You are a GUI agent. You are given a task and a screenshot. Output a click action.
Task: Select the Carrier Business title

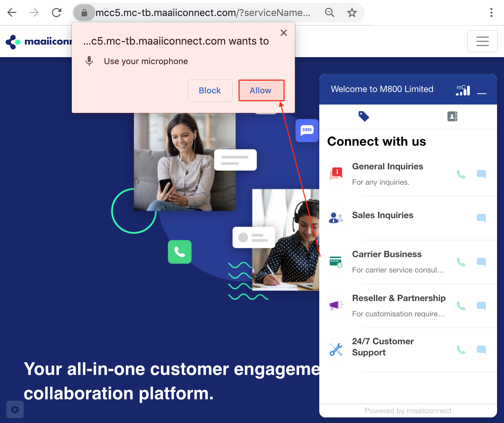pos(387,254)
